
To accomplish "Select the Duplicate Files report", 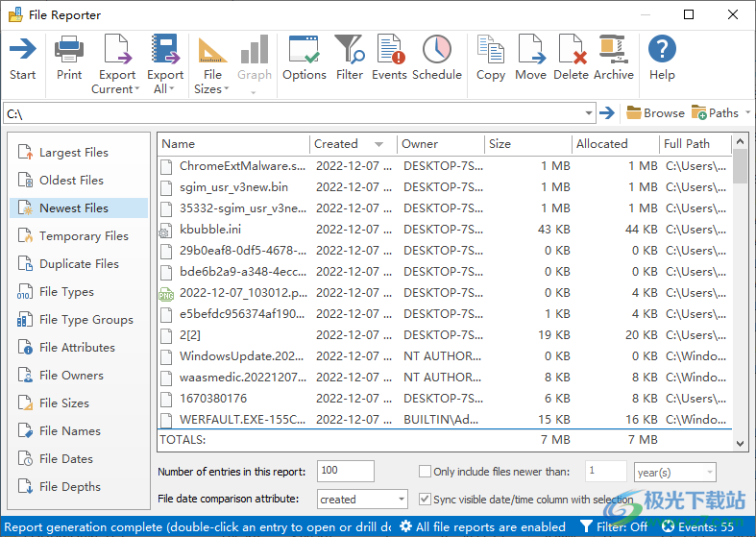I will click(x=79, y=263).
